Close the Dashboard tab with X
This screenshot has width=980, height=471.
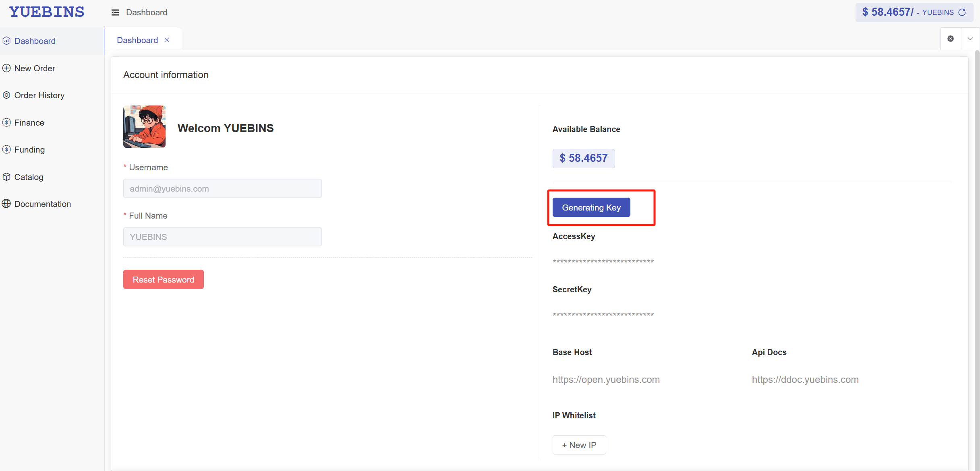167,40
